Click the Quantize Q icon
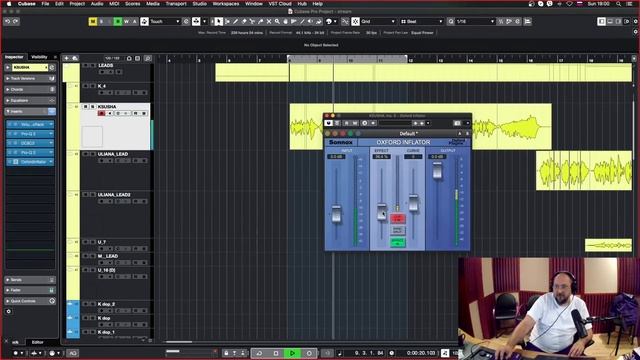The height and width of the screenshot is (360, 640). (x=451, y=21)
